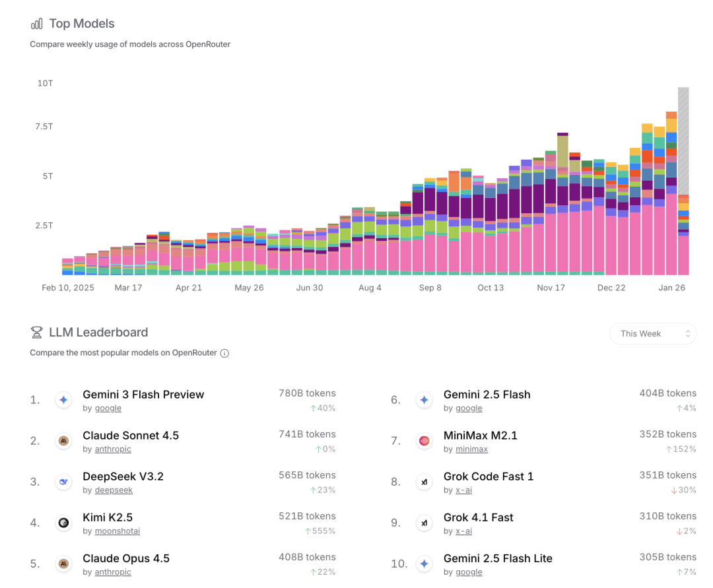713x588 pixels.
Task: Open the MiniMax M2.1 model page
Action: (x=481, y=436)
